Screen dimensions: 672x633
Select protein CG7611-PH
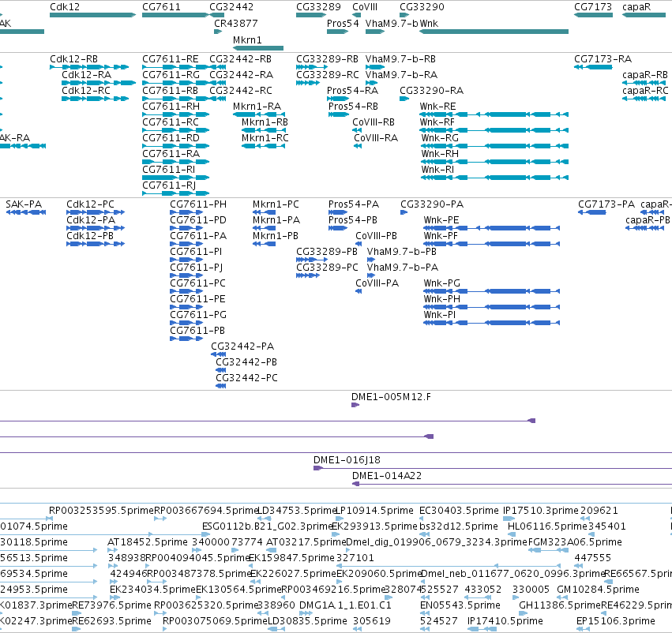198,204
